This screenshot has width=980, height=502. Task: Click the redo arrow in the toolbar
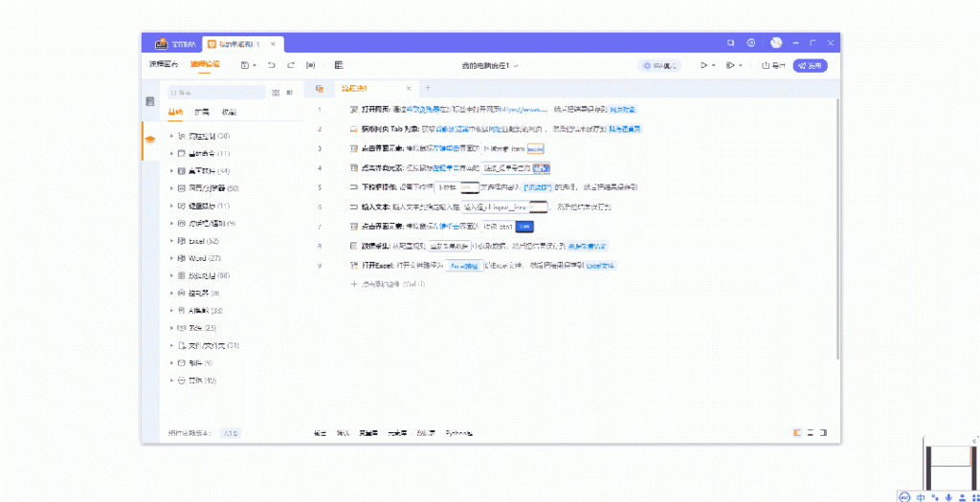click(x=289, y=65)
